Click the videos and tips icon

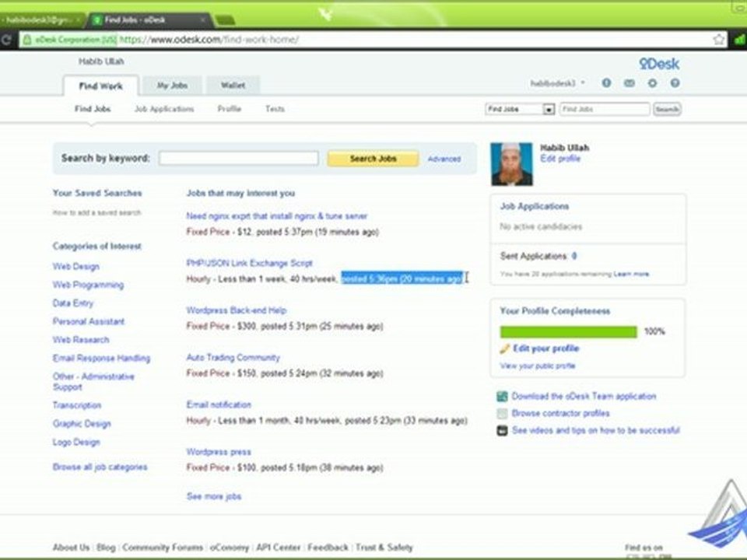click(502, 430)
